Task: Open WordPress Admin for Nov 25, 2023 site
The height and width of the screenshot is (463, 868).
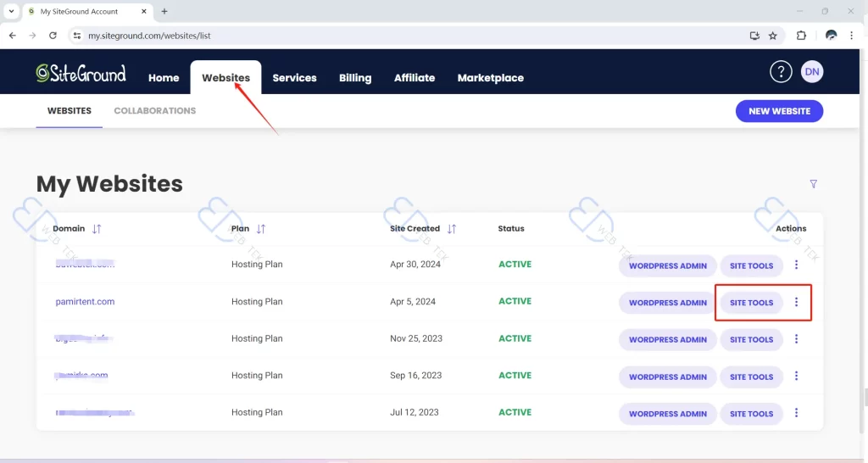Action: coord(668,339)
